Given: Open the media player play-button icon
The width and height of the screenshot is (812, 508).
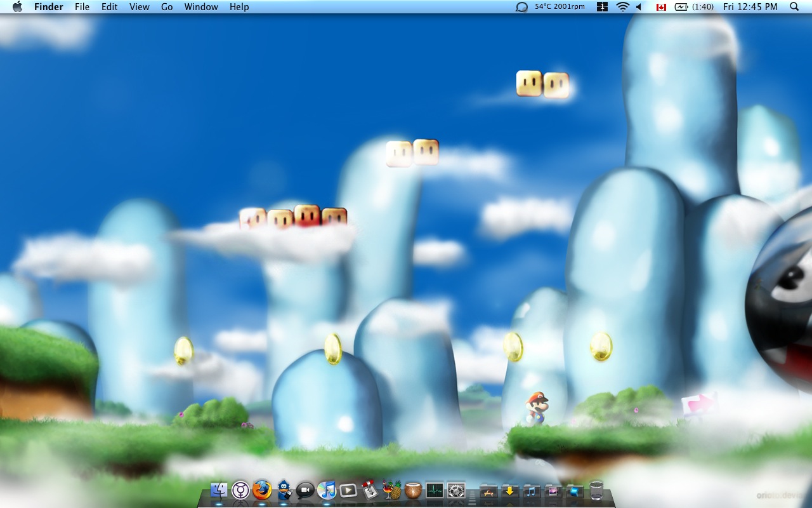Looking at the screenshot, I should (348, 490).
